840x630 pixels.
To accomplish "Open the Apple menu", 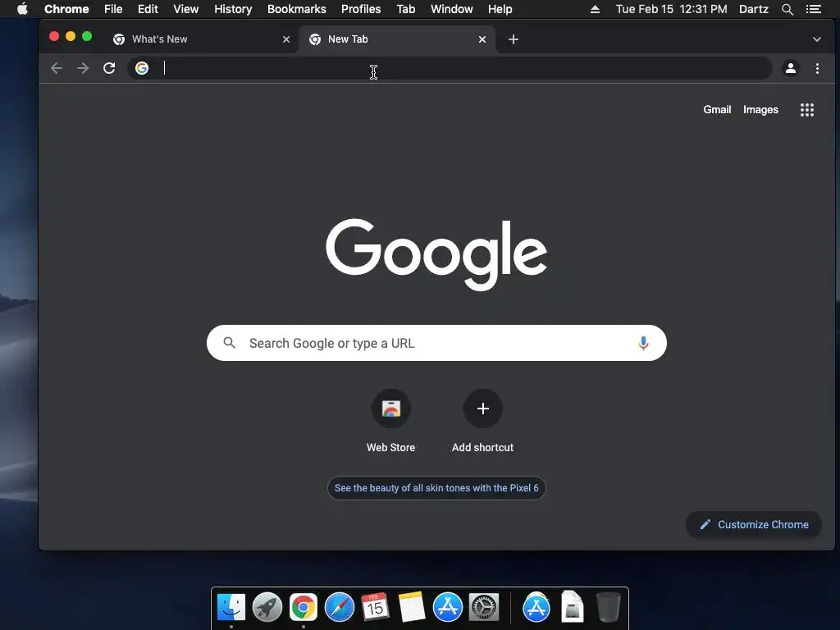I will pos(22,9).
